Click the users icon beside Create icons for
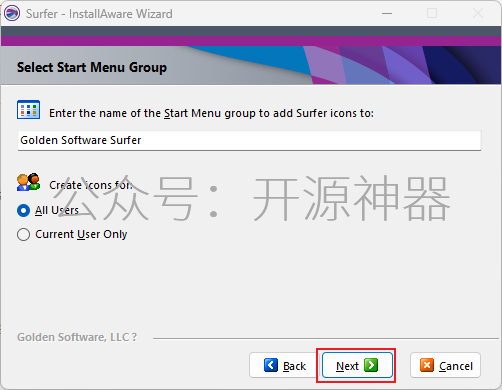The height and width of the screenshot is (390, 502). (28, 182)
